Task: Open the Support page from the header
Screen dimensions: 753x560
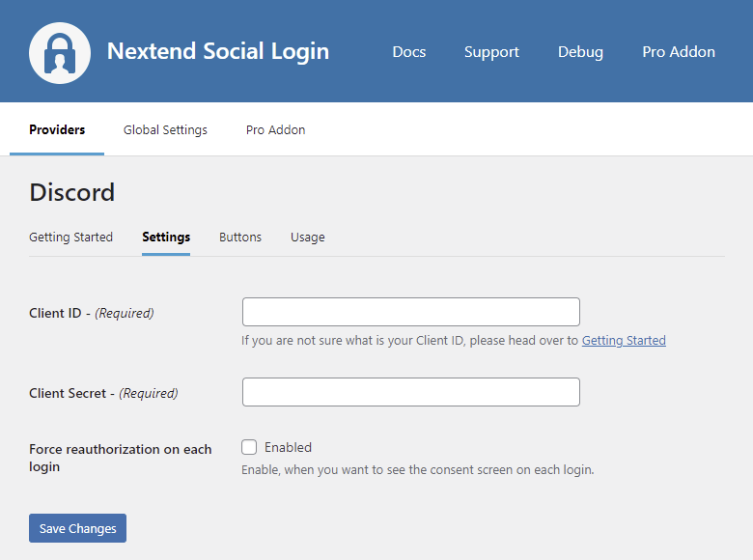Action: 491,52
